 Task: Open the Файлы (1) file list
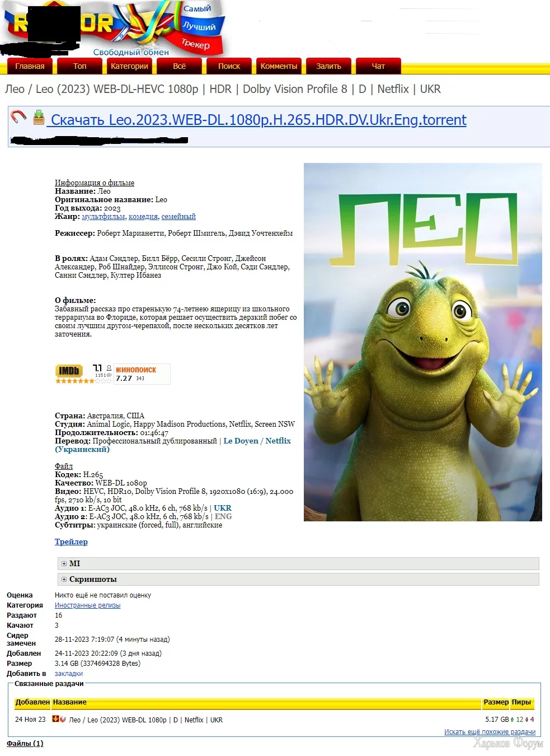[25, 744]
